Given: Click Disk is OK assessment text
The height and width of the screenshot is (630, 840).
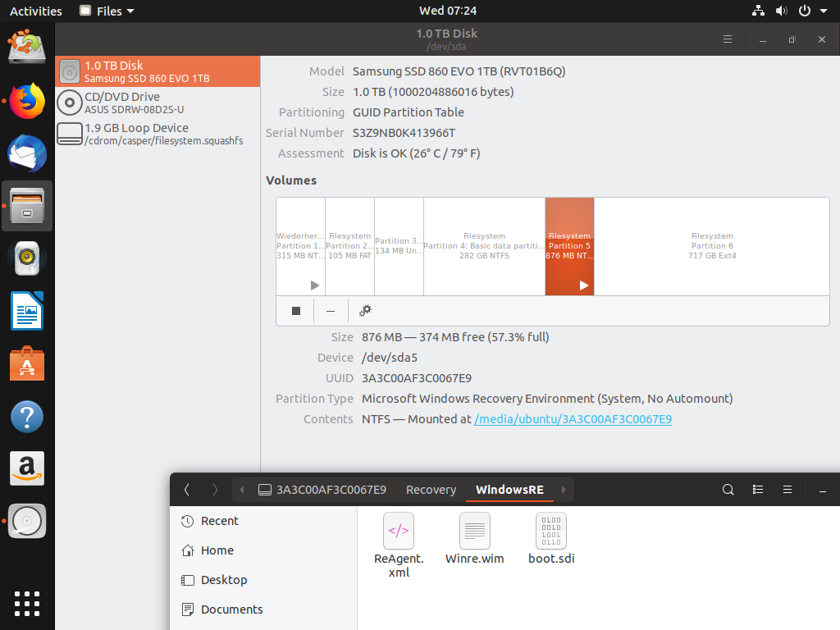Looking at the screenshot, I should point(416,153).
